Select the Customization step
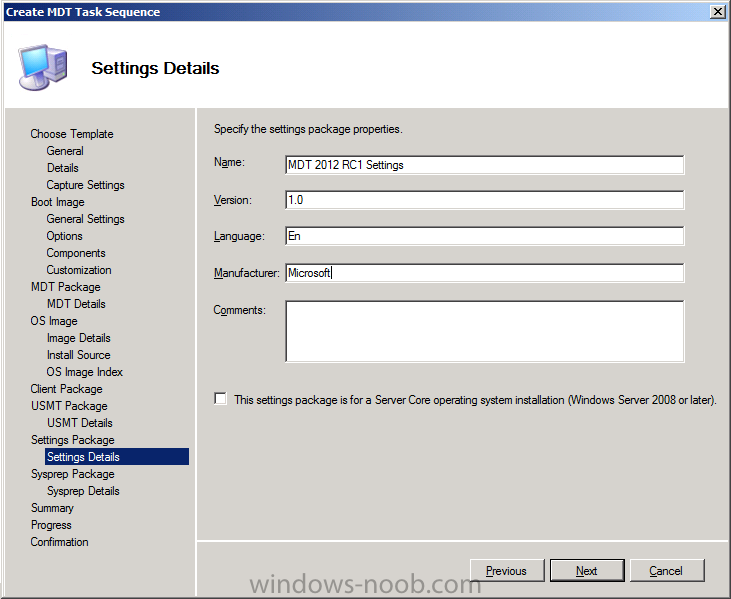Screen dimensions: 731x599 (79, 270)
